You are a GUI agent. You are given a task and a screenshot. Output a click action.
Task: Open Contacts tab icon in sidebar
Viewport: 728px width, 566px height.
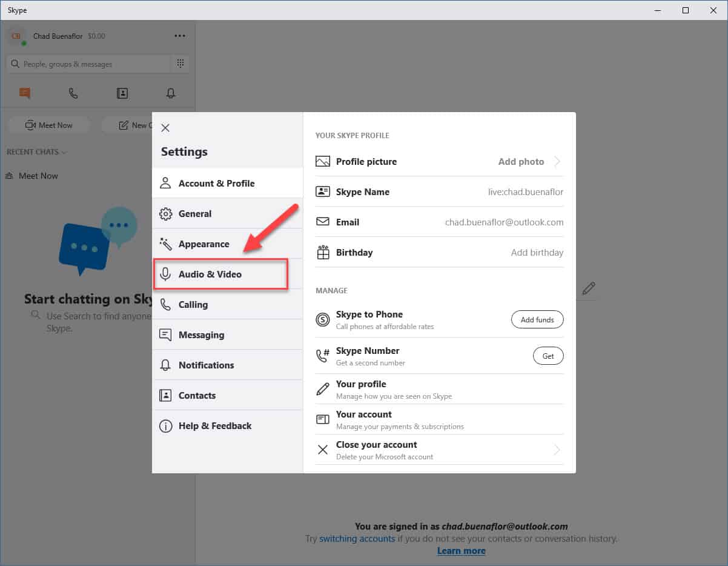click(x=122, y=93)
